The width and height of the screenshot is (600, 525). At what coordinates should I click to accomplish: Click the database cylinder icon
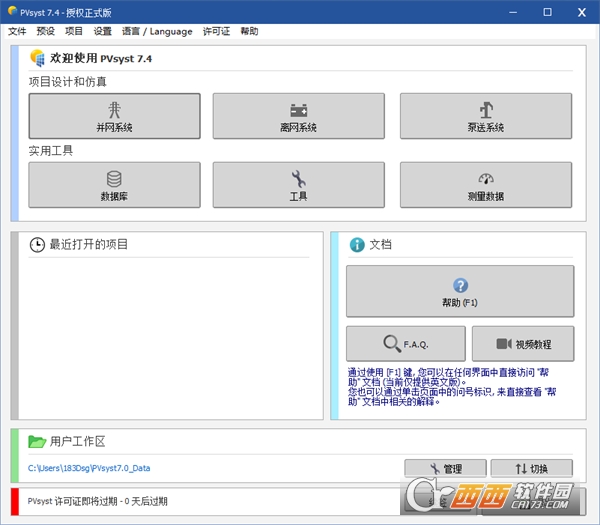point(114,179)
